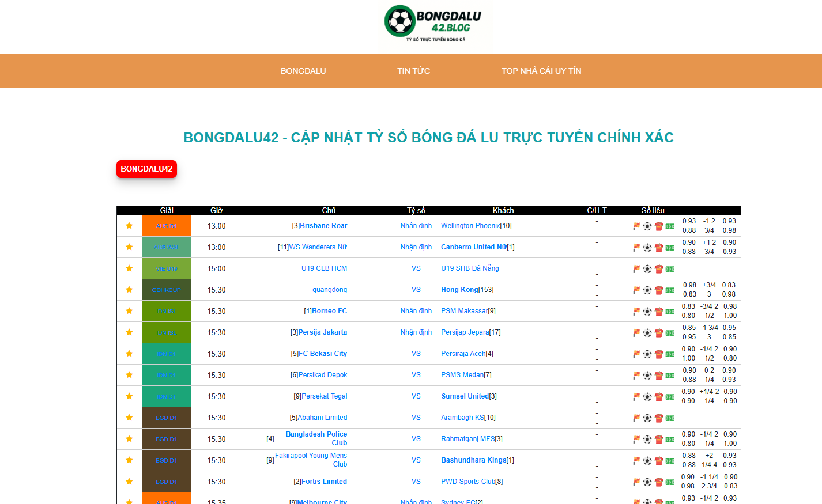Click soccer ball icon in Persekat Tegal row

[647, 397]
